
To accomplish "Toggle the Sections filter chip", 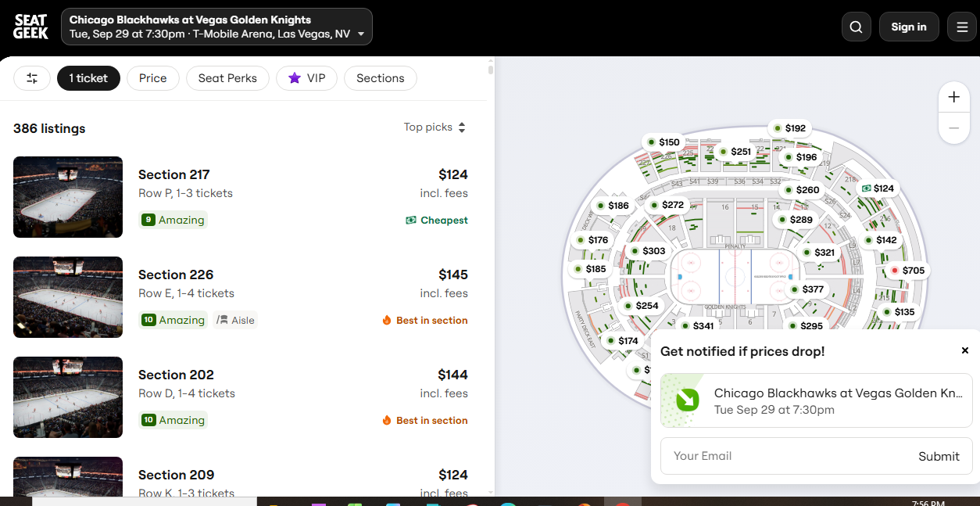I will (381, 78).
